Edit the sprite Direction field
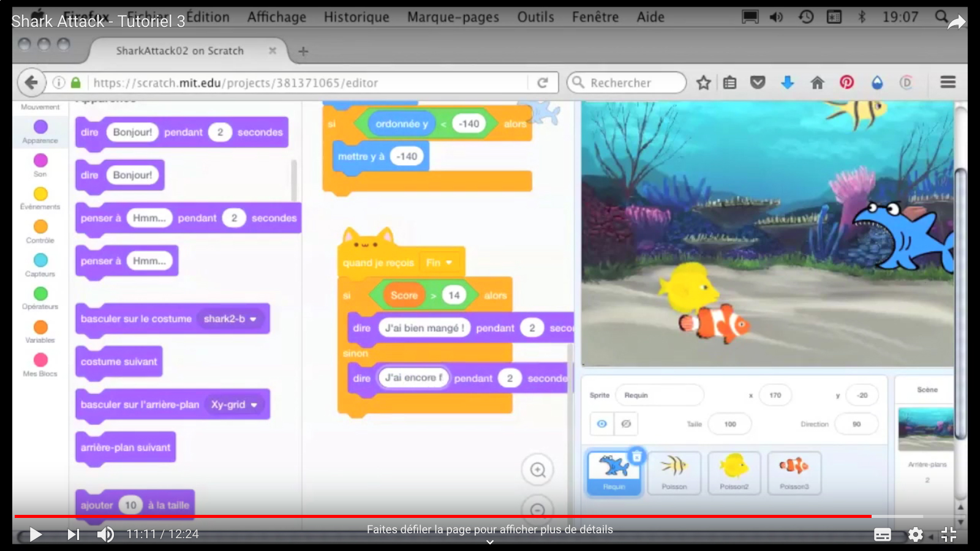Image resolution: width=980 pixels, height=551 pixels. (856, 424)
